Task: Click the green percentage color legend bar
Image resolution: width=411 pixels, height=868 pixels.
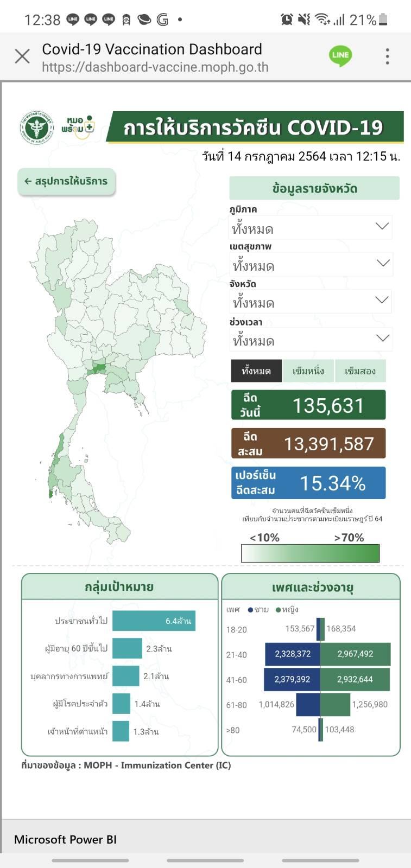Action: coord(310,553)
